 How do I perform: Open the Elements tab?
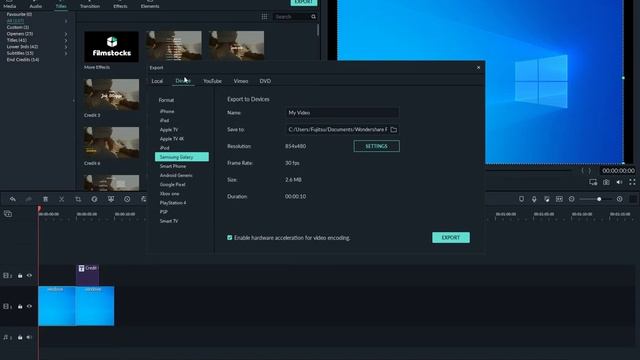(x=150, y=5)
